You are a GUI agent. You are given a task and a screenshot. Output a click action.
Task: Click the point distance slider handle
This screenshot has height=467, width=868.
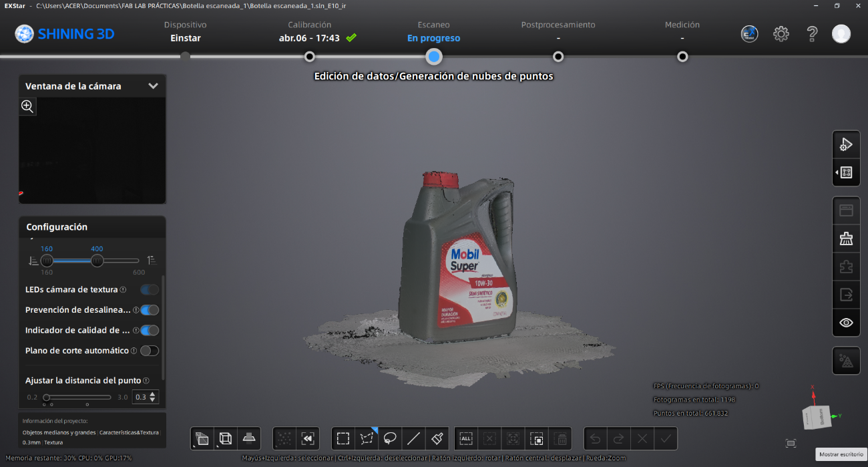click(47, 397)
